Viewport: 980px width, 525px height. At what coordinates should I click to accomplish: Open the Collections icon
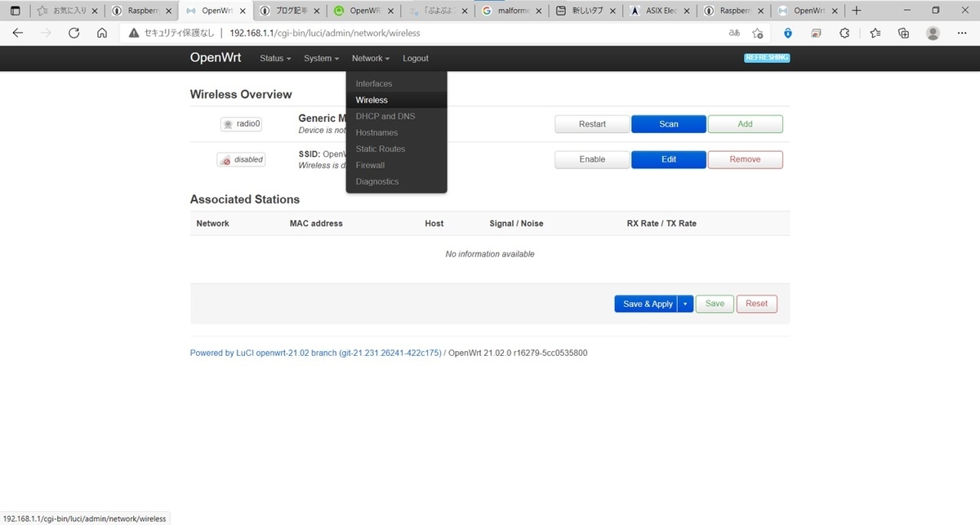click(903, 33)
